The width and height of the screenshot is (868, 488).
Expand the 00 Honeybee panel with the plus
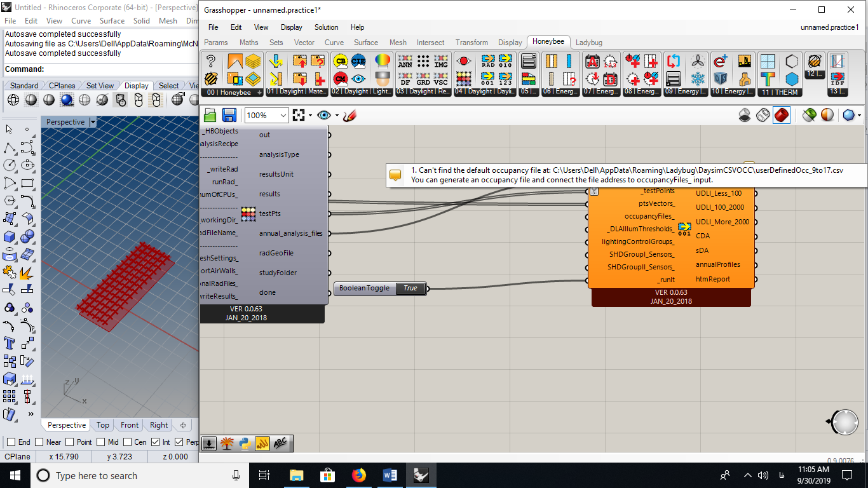[x=259, y=92]
